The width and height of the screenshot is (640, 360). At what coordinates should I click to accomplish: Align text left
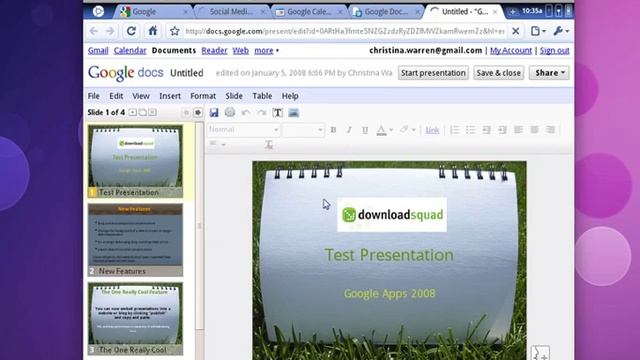518,130
